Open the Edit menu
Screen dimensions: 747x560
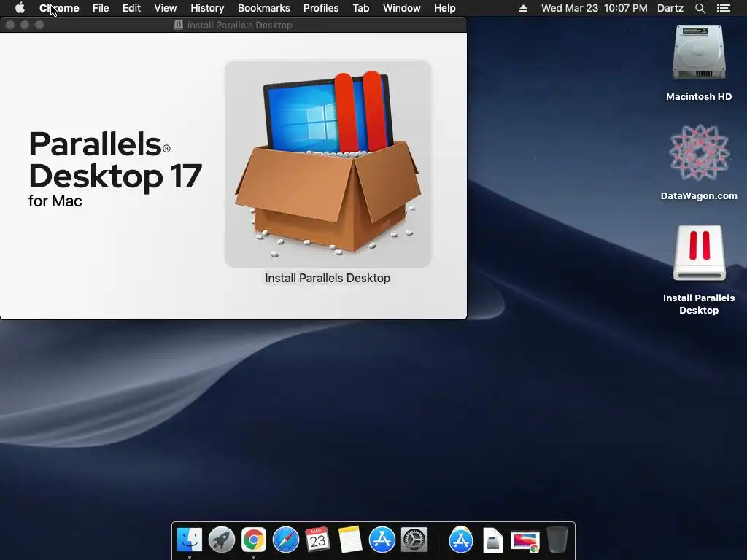[131, 8]
